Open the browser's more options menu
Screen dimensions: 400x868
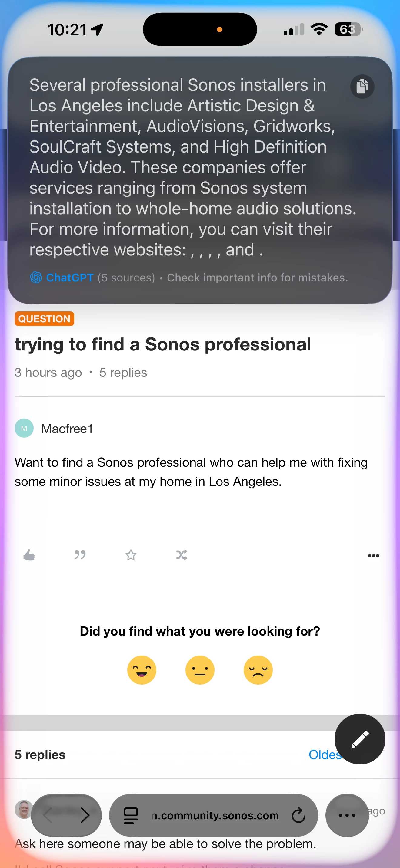[x=347, y=815]
